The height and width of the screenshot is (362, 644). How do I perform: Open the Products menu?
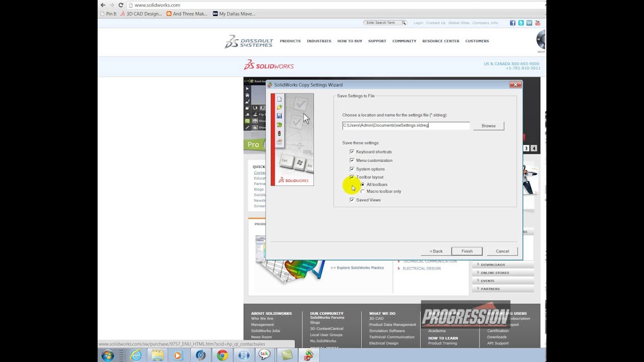[290, 41]
